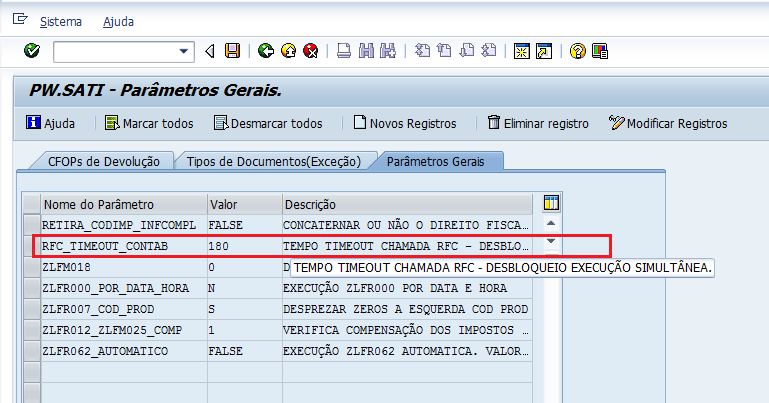769x403 pixels.
Task: Click the Modificar Registros button
Action: pyautogui.click(x=668, y=123)
